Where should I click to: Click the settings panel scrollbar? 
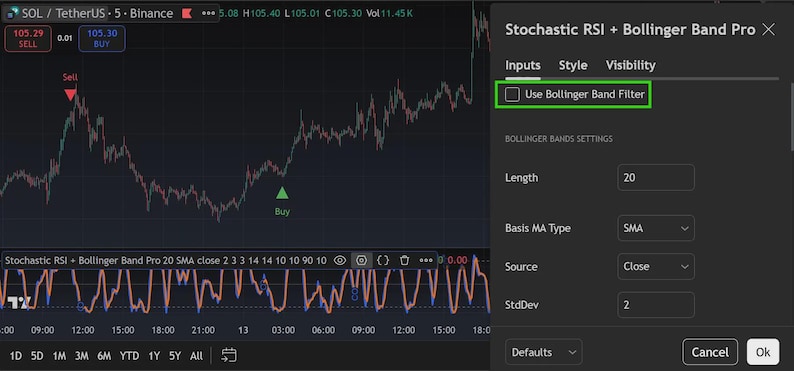pos(791,116)
